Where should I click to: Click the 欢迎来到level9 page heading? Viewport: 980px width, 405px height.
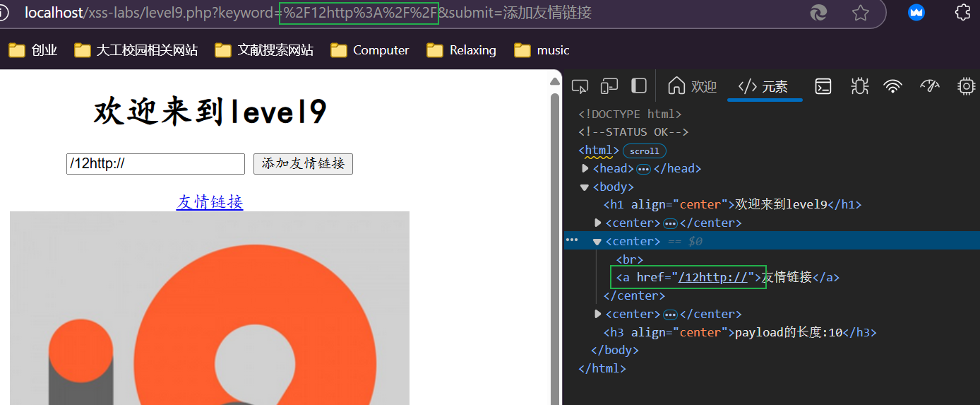(210, 112)
